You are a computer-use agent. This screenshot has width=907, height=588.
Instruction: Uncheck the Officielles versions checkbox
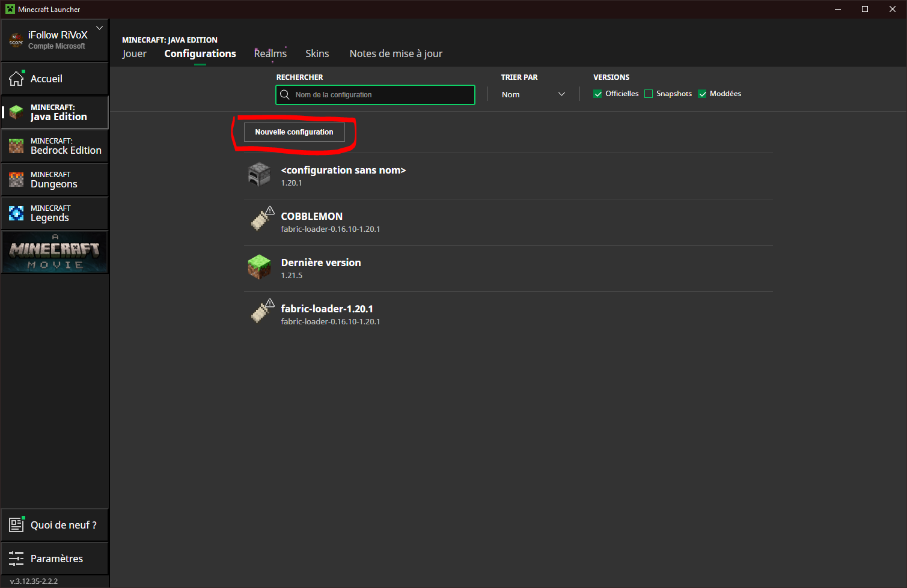[x=597, y=94]
